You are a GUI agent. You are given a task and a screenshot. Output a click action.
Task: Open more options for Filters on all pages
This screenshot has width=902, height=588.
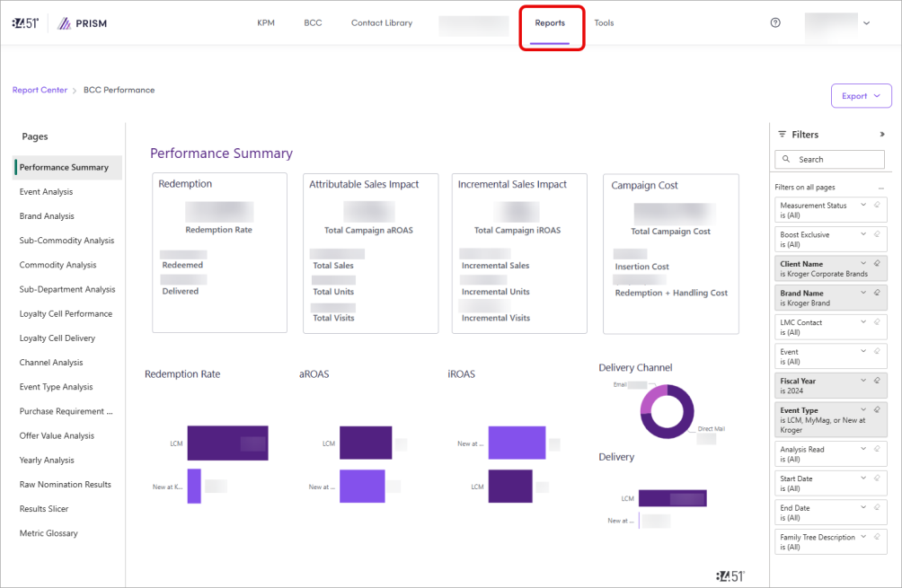881,188
